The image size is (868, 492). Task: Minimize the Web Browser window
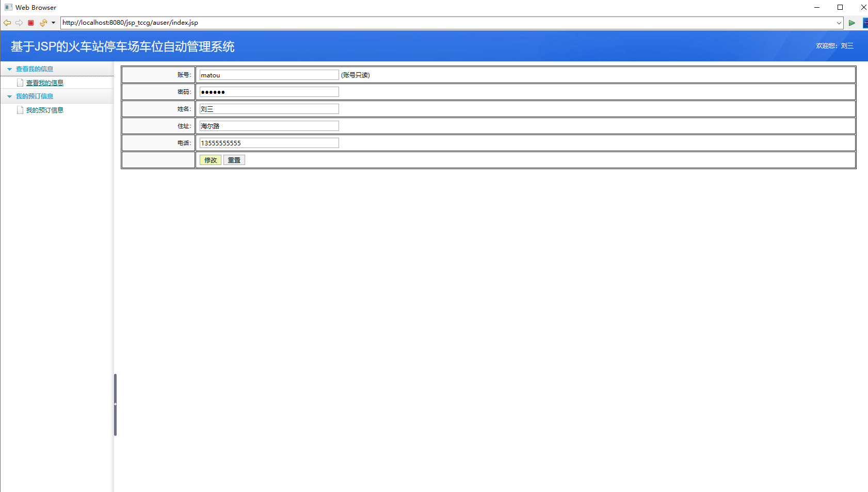817,7
